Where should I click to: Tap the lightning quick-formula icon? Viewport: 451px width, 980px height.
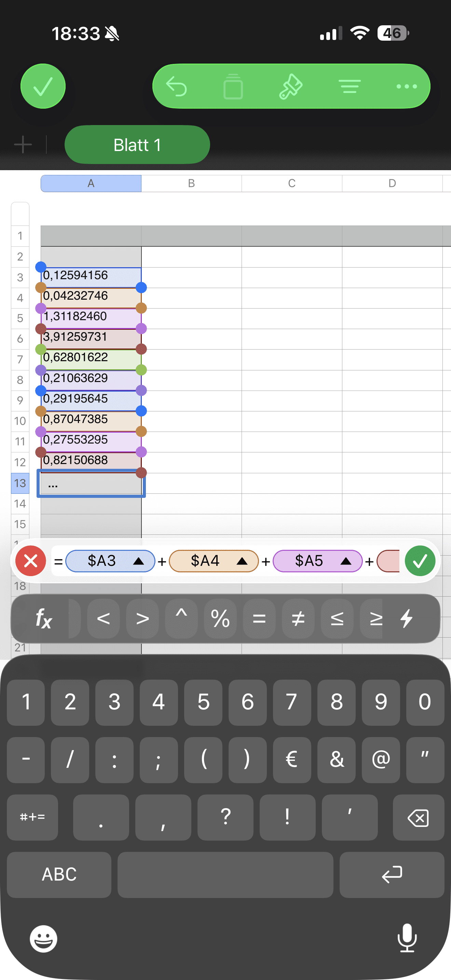tap(407, 618)
